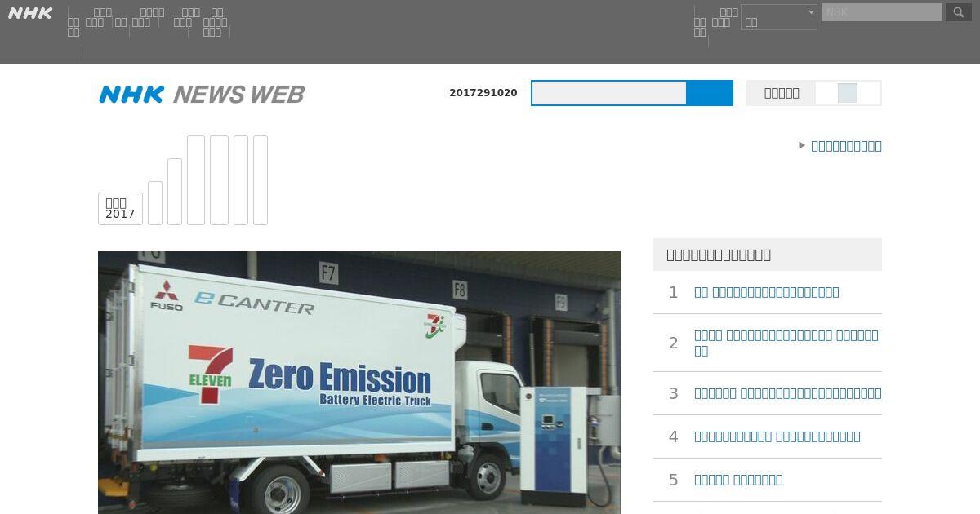Focus the top bar search field with NHK placeholder
The image size is (980, 514).
point(882,12)
